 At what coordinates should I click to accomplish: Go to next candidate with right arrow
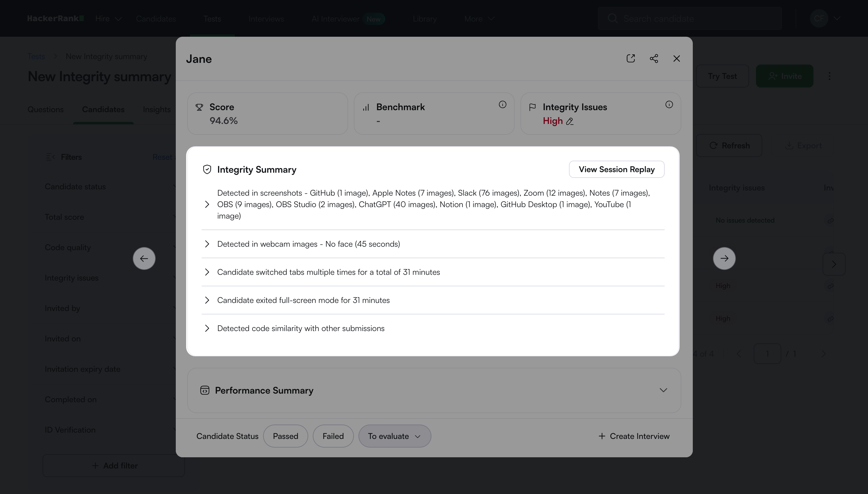724,258
